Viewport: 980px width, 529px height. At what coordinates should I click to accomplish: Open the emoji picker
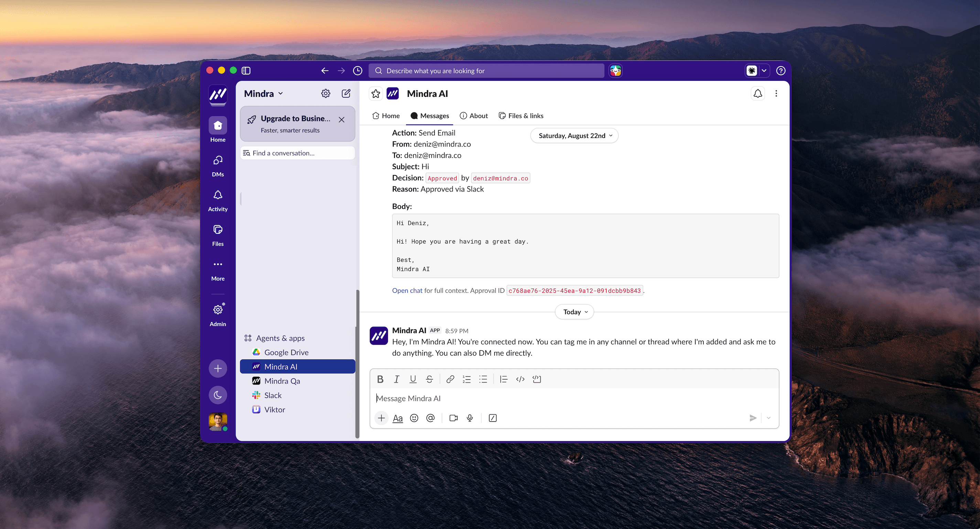coord(414,418)
